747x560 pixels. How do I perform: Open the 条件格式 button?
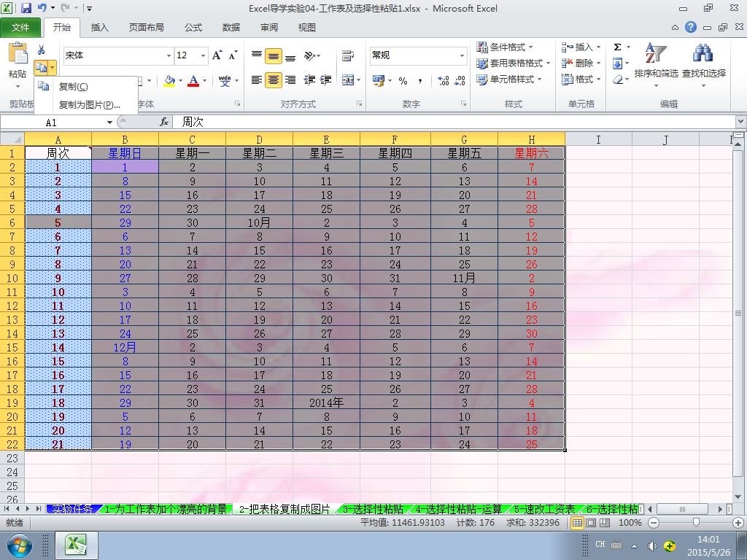[x=505, y=47]
